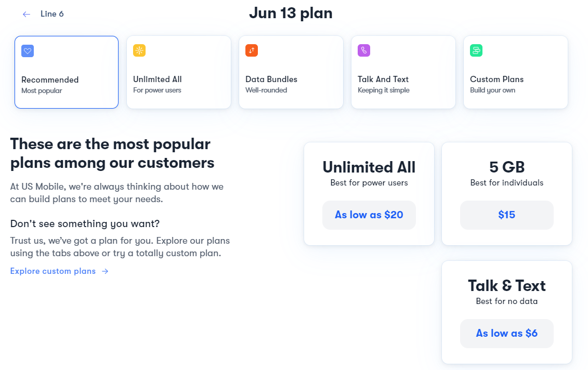Click the arrow after Explore custom plans
This screenshot has width=588, height=370.
[x=106, y=271]
